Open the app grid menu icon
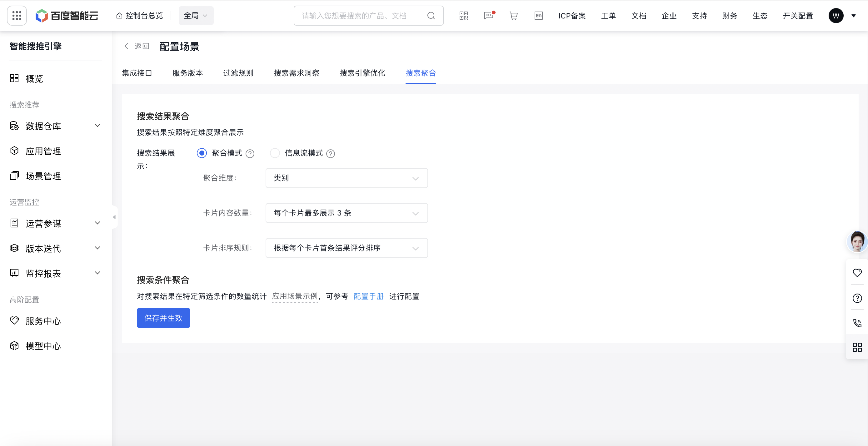The width and height of the screenshot is (868, 446). (x=17, y=16)
